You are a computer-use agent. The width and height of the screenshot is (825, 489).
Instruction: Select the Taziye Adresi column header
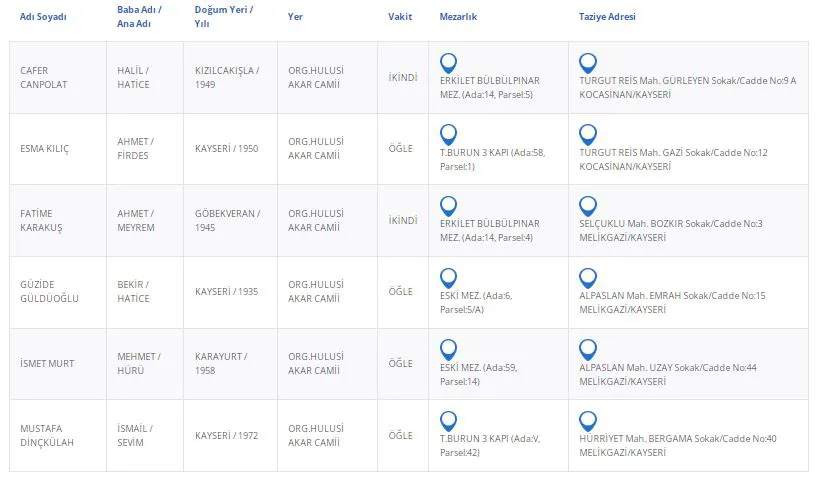607,17
